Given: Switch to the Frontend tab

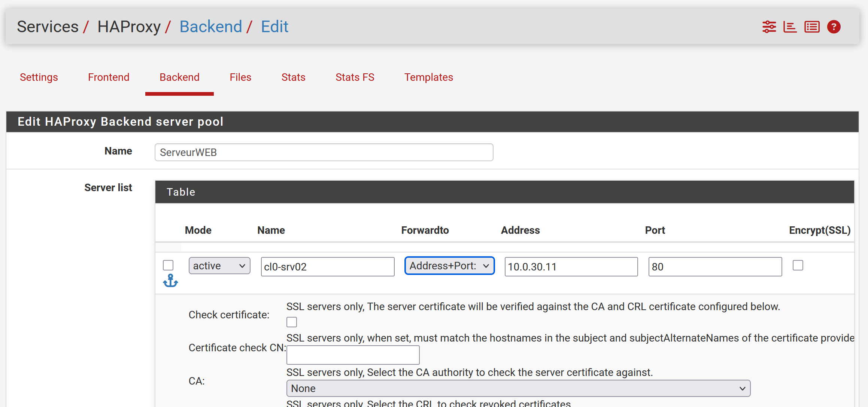Looking at the screenshot, I should [109, 77].
